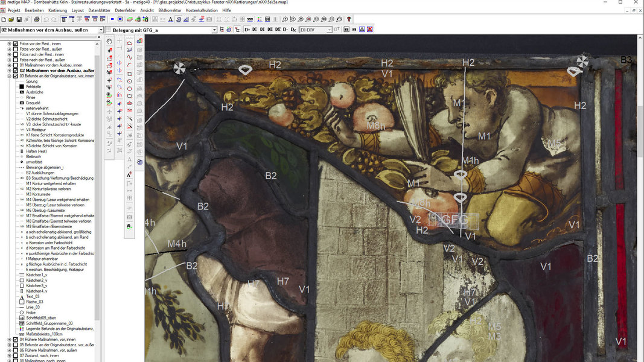Select B2 Ausblühungen legend entry
This screenshot has height=362, width=644.
pyautogui.click(x=40, y=173)
